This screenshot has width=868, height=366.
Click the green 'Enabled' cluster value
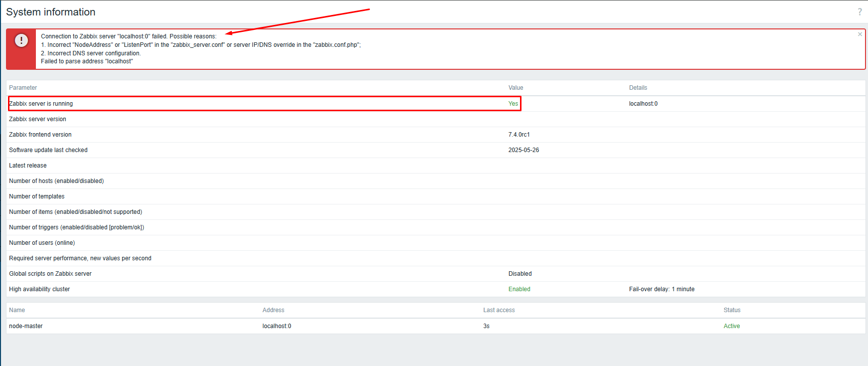coord(519,289)
